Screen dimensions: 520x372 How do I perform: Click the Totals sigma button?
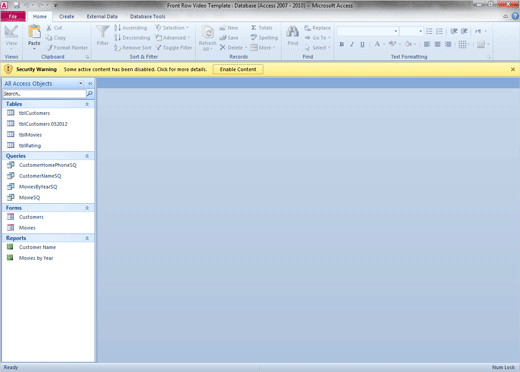click(x=262, y=28)
